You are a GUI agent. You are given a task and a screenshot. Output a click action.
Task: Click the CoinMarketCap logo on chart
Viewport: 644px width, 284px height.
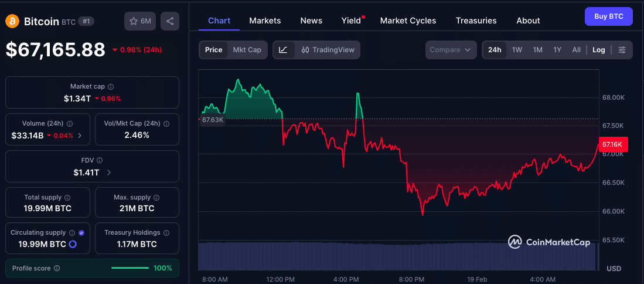(549, 242)
